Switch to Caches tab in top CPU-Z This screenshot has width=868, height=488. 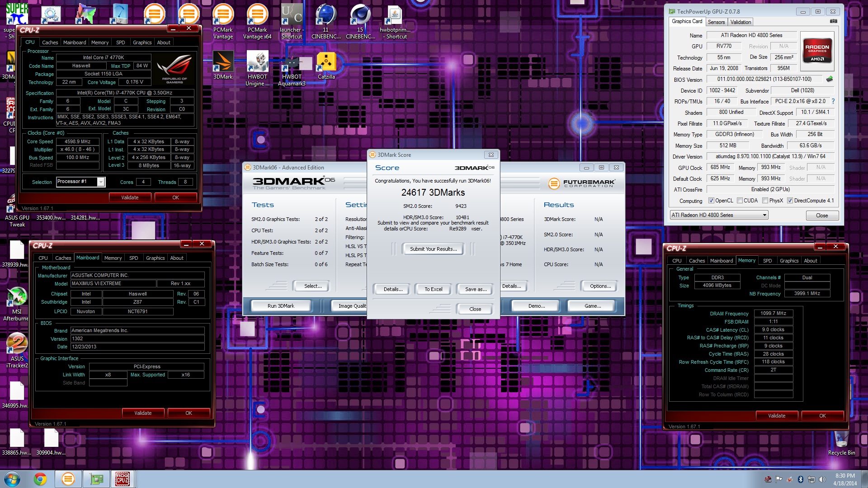point(50,42)
